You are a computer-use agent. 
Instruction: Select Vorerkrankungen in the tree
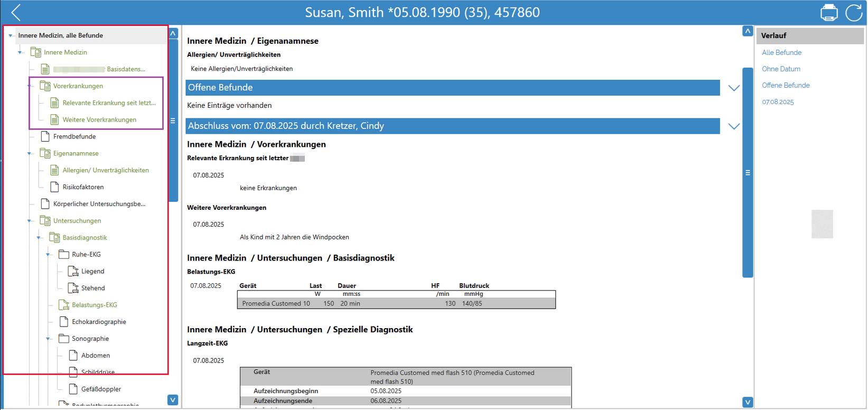(x=78, y=86)
